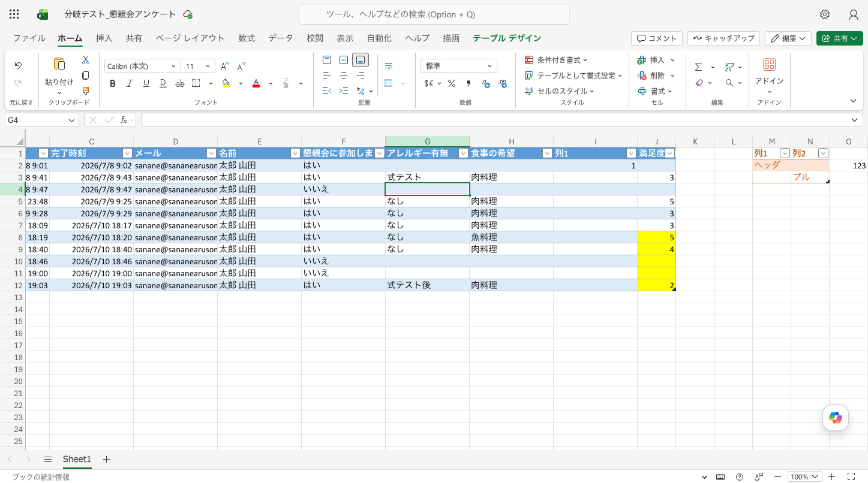The image size is (868, 483).
Task: Click the Increase Decimal icon
Action: pyautogui.click(x=486, y=83)
